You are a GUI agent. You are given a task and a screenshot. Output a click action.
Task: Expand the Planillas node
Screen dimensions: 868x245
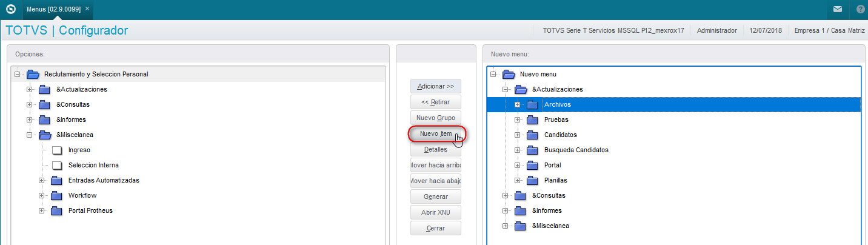click(x=518, y=180)
